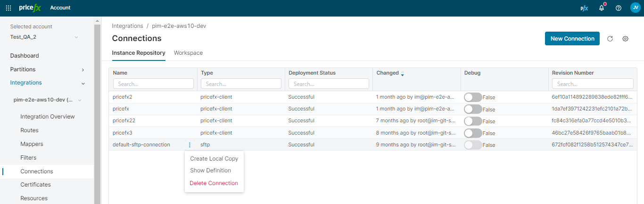This screenshot has width=644, height=204.
Task: Open the JV user avatar menu
Action: 635,8
